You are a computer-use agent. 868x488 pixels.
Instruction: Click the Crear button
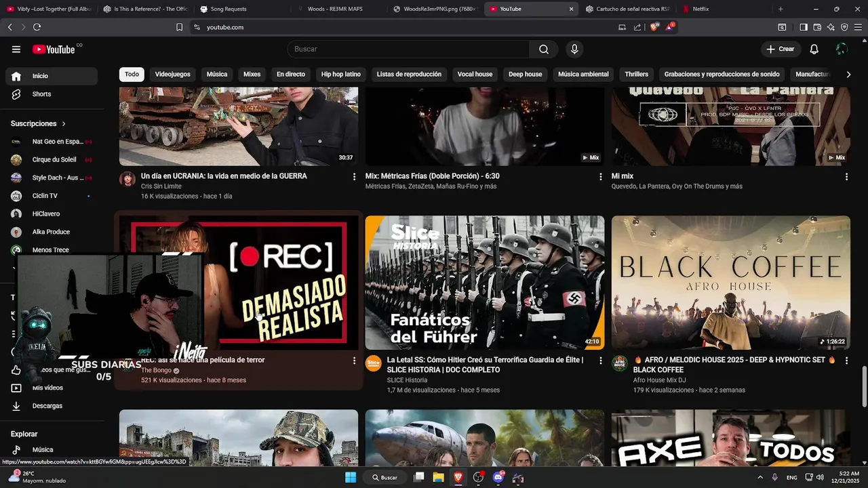click(x=780, y=49)
